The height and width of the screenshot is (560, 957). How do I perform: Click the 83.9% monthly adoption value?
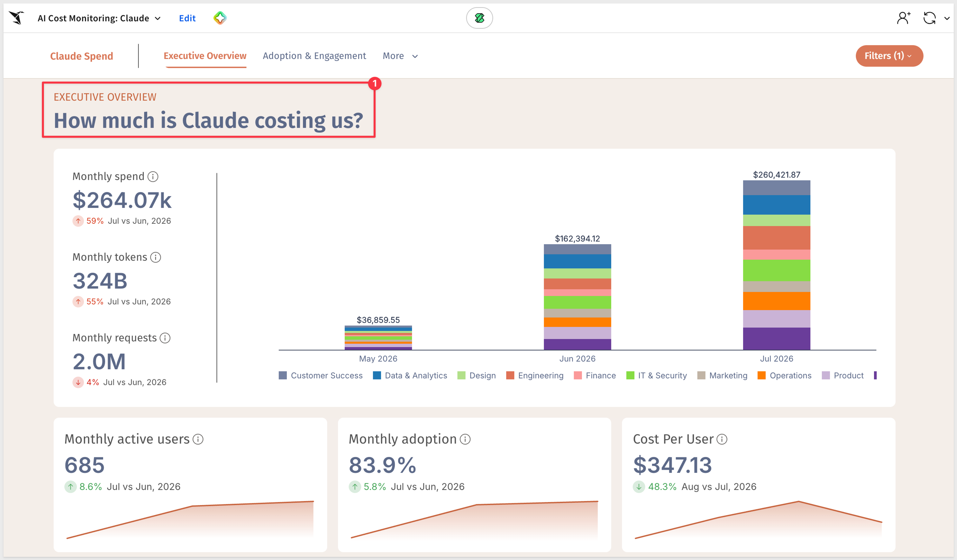(x=382, y=465)
